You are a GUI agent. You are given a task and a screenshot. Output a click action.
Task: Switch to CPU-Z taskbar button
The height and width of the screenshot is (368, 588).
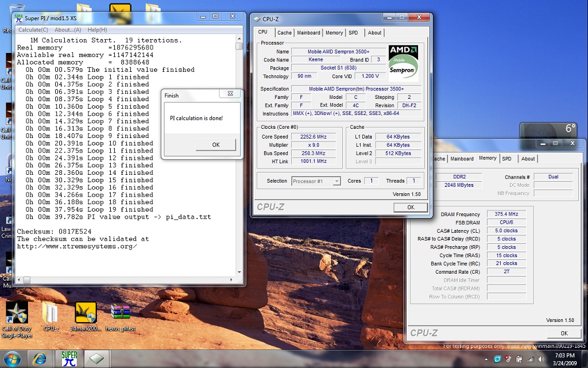click(x=96, y=359)
